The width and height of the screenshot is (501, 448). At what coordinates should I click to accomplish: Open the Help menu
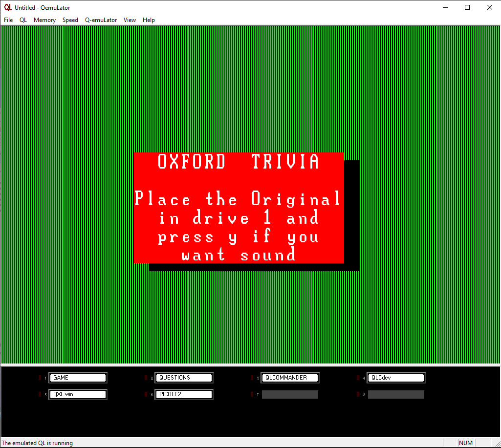[149, 20]
